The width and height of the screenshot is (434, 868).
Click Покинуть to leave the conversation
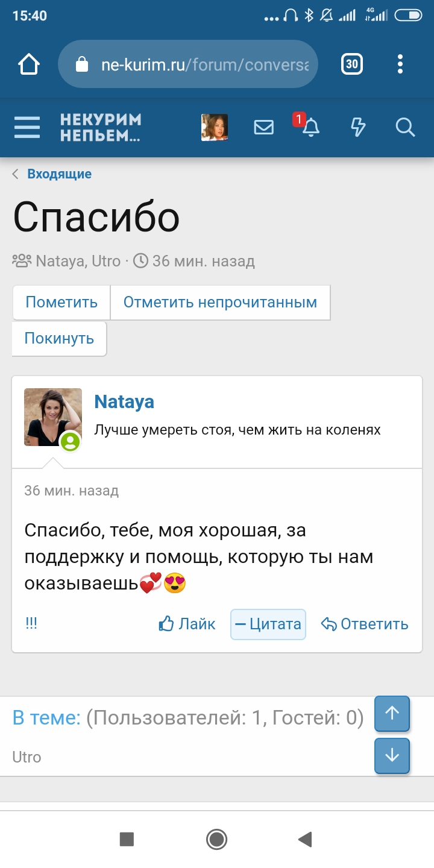pyautogui.click(x=59, y=338)
